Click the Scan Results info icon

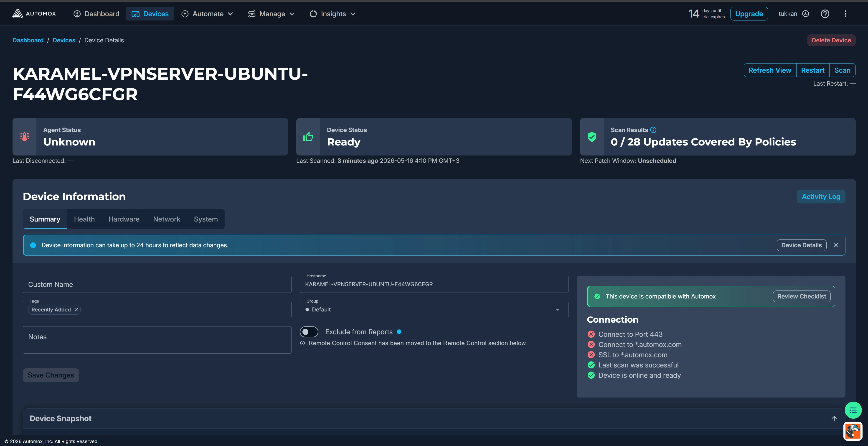click(x=653, y=130)
